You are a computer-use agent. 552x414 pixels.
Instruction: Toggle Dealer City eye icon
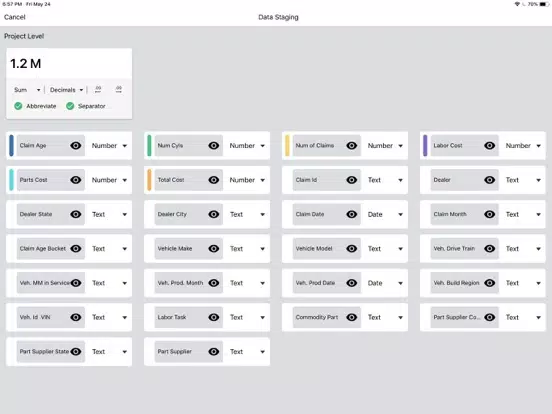click(214, 214)
